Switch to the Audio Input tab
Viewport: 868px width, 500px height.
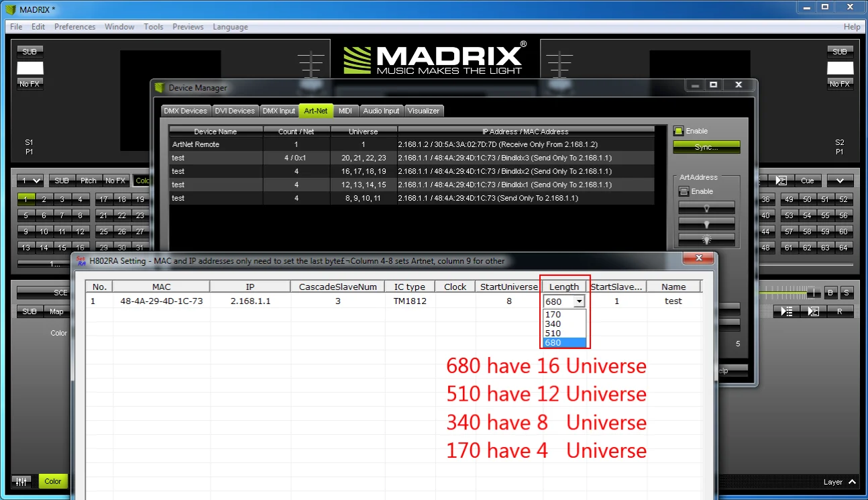click(381, 111)
